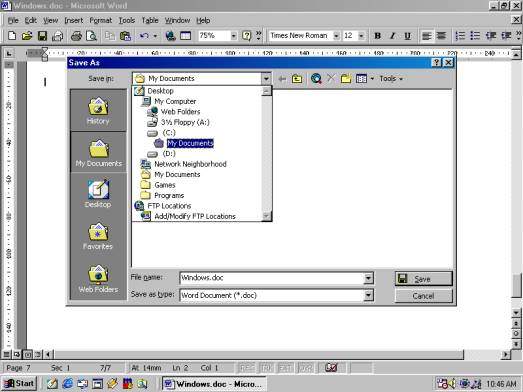Open the Views dropdown arrow
The height and width of the screenshot is (392, 523).
372,79
